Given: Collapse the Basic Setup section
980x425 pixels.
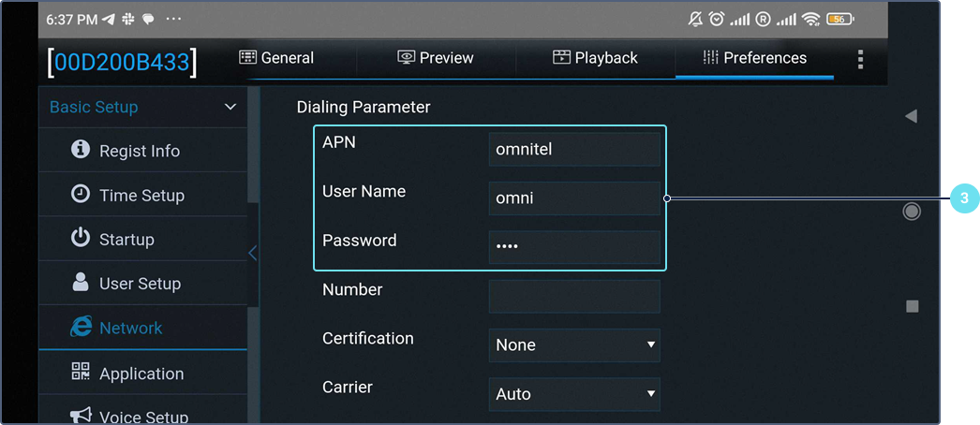Looking at the screenshot, I should coord(230,108).
